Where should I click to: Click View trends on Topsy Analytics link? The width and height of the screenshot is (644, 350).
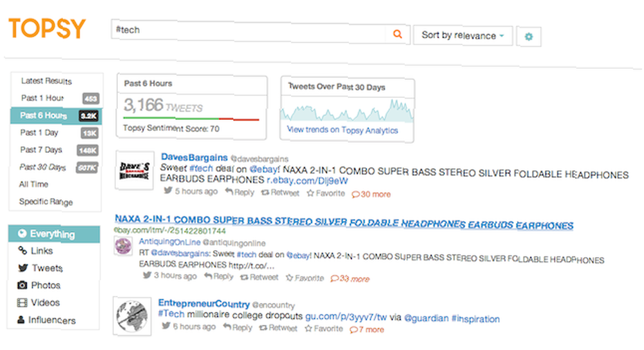click(x=343, y=130)
